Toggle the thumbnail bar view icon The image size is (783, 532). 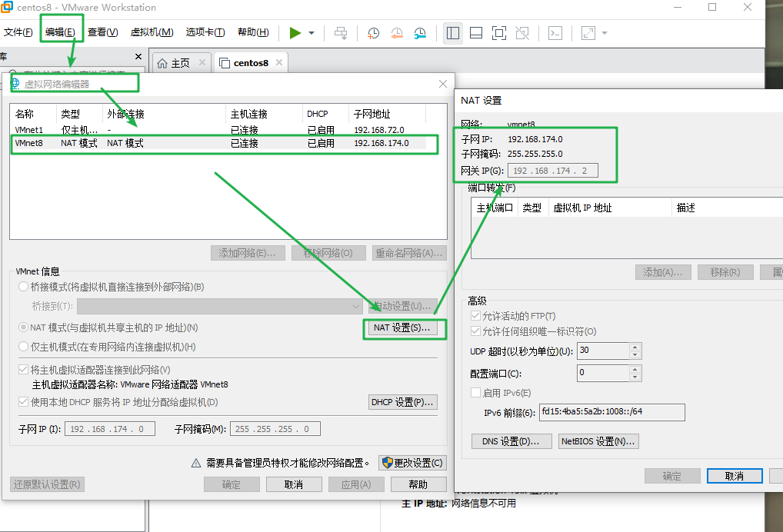click(476, 33)
